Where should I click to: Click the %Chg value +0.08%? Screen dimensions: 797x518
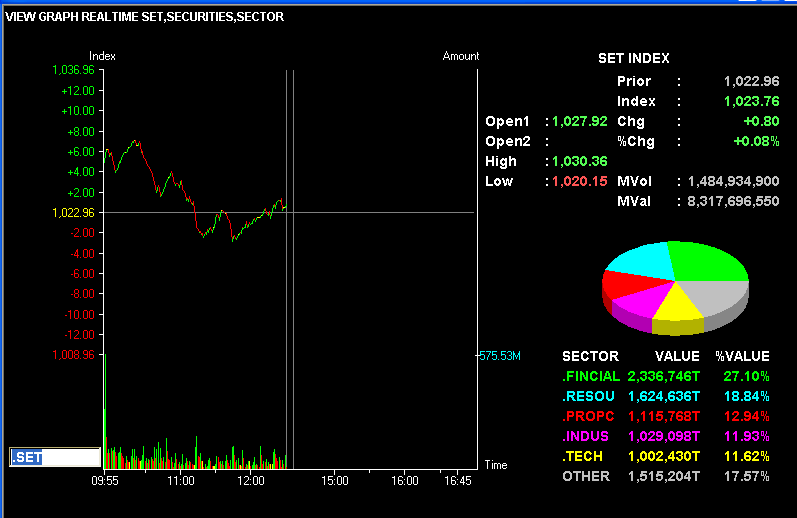(x=756, y=141)
